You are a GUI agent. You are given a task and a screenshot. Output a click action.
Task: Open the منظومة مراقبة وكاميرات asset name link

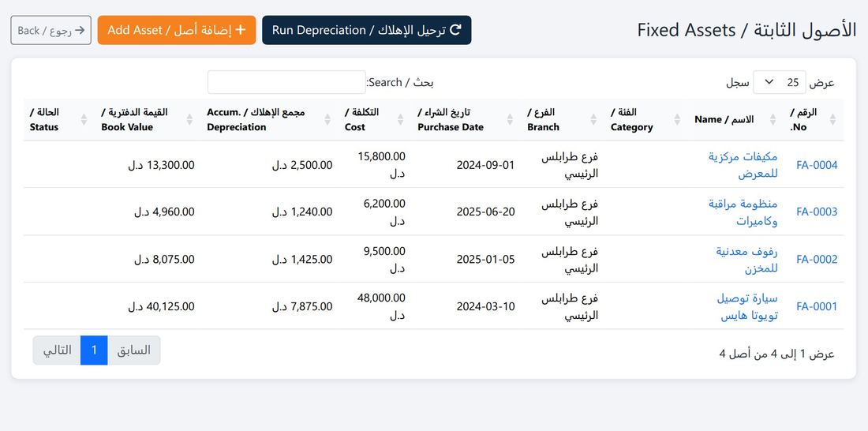pos(743,212)
